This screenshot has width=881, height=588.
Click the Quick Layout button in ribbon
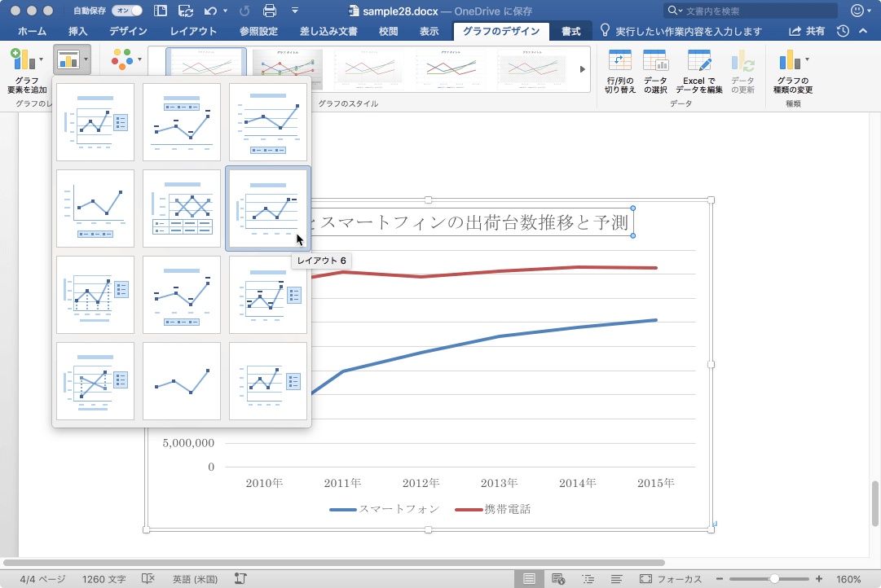72,59
